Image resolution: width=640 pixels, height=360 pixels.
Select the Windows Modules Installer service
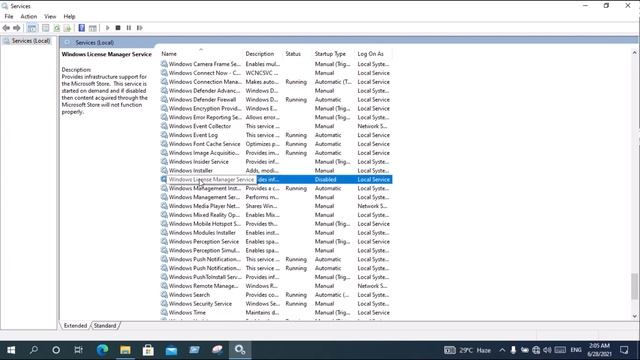pos(276,233)
